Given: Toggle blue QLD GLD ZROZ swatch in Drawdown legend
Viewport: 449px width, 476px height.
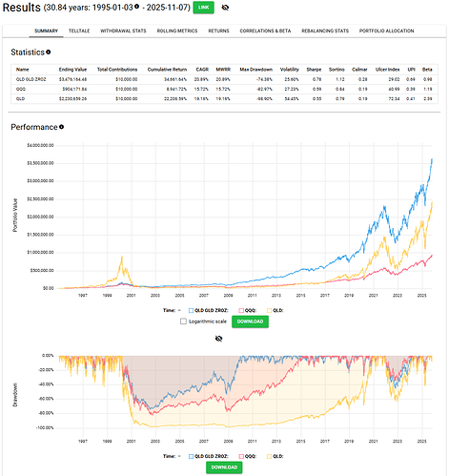Looking at the screenshot, I should (191, 456).
